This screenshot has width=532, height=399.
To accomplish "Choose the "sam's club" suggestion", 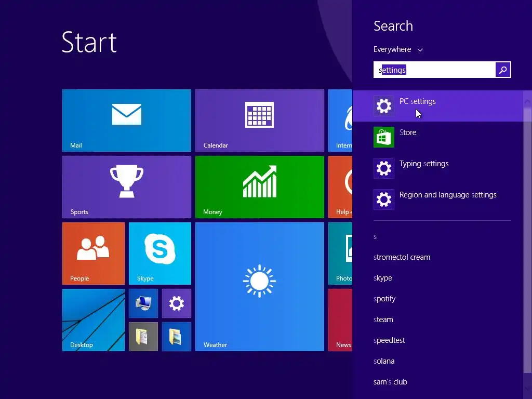I will (390, 382).
